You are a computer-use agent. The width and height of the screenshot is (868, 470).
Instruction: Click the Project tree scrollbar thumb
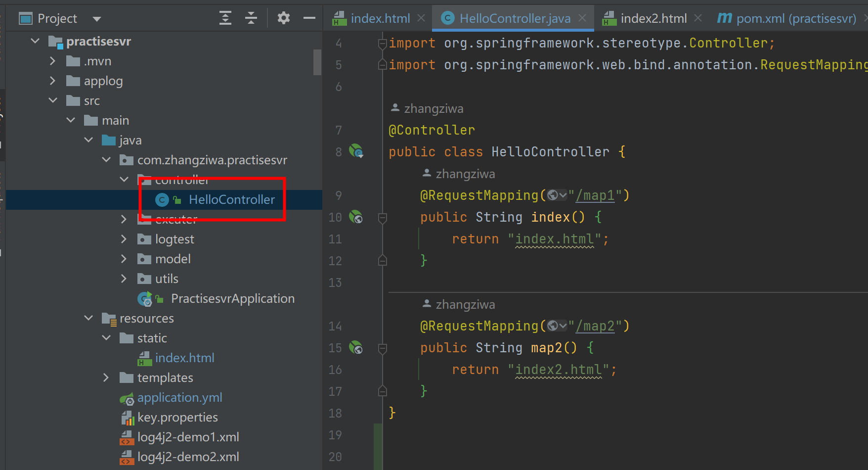pyautogui.click(x=317, y=62)
